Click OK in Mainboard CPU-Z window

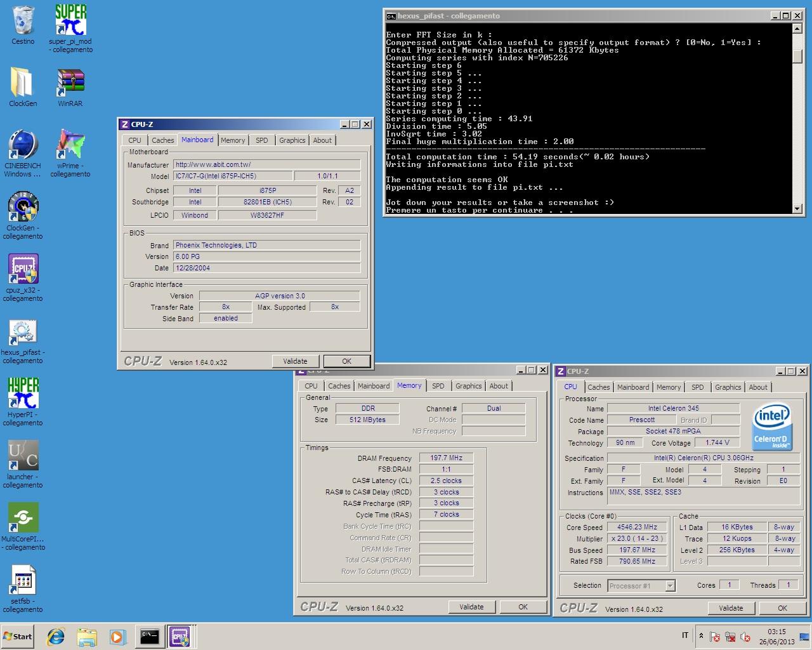coord(346,361)
